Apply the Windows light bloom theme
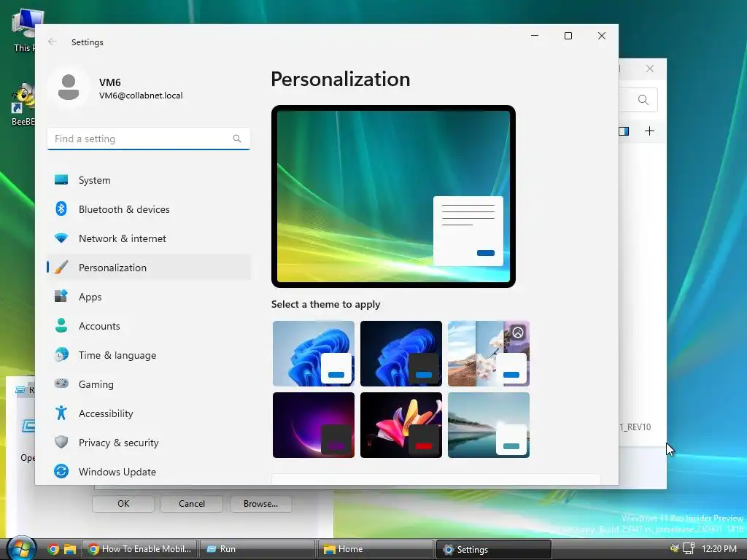This screenshot has width=747, height=560. [314, 354]
